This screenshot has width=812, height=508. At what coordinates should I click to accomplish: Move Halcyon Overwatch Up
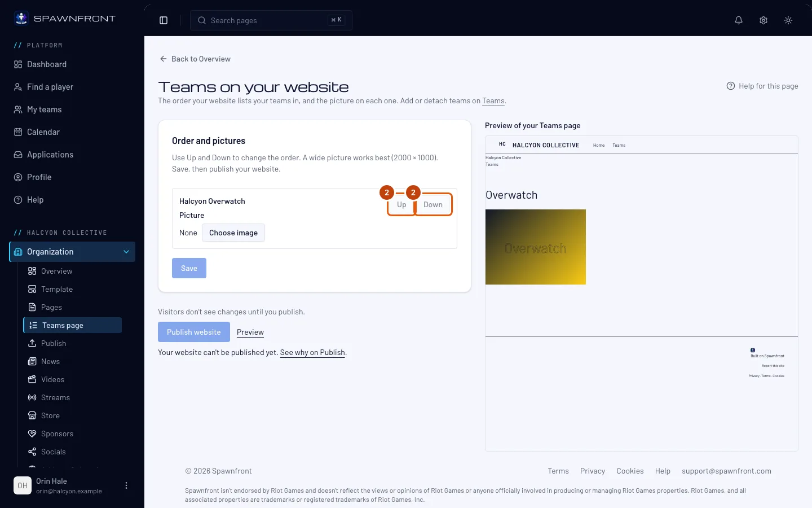click(x=401, y=204)
